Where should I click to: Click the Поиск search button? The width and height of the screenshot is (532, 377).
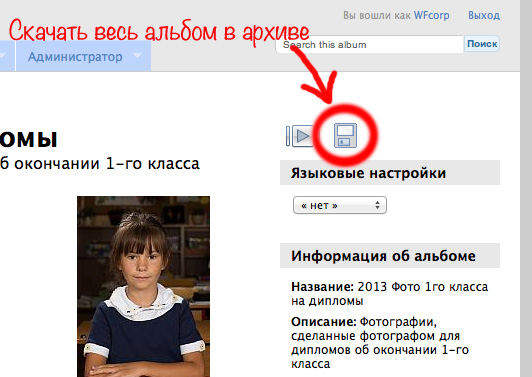pos(482,44)
